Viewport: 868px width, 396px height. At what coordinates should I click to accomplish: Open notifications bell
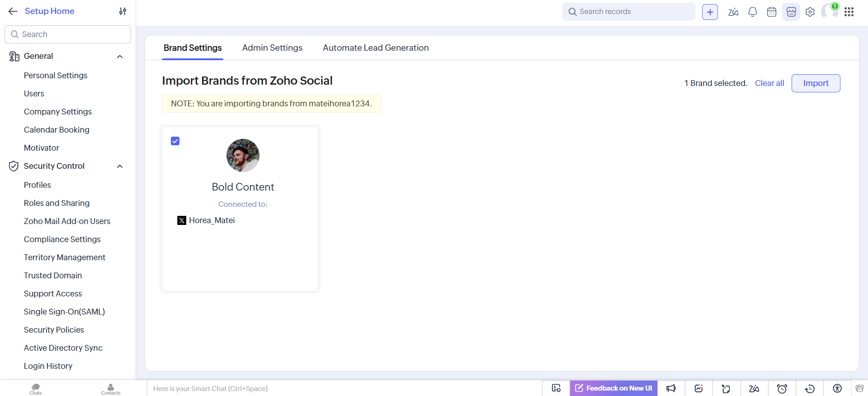pyautogui.click(x=753, y=12)
